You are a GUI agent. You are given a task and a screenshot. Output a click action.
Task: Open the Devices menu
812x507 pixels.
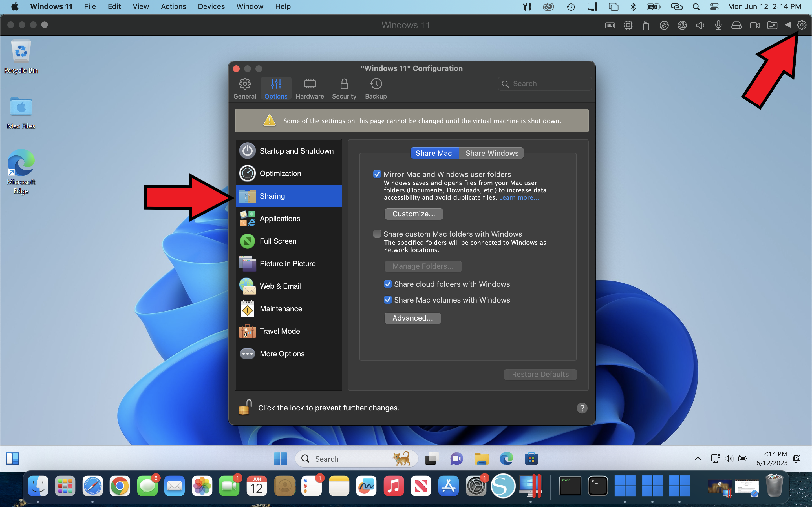[x=211, y=6]
